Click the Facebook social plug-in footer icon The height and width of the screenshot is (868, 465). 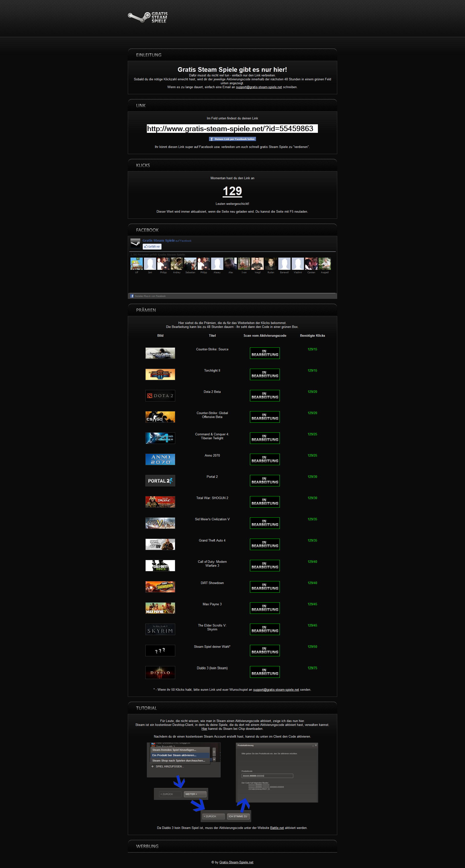tap(132, 296)
